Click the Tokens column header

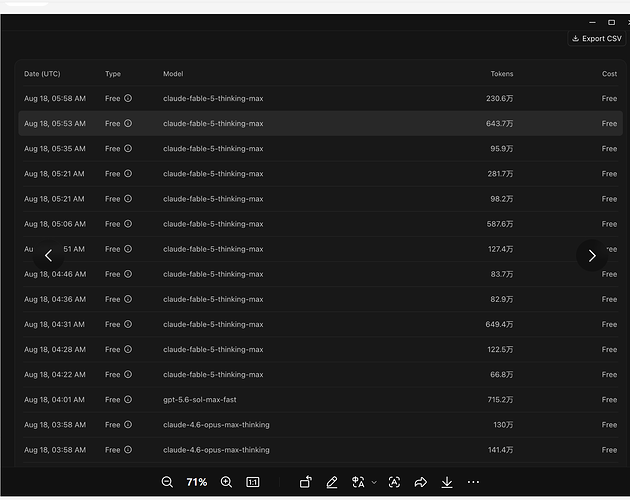coord(501,74)
